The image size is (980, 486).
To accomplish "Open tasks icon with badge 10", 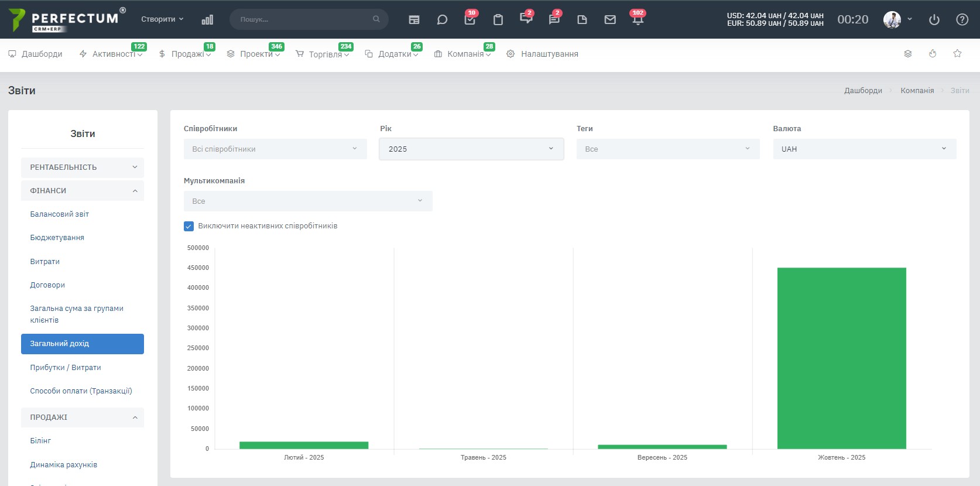I will tap(470, 19).
